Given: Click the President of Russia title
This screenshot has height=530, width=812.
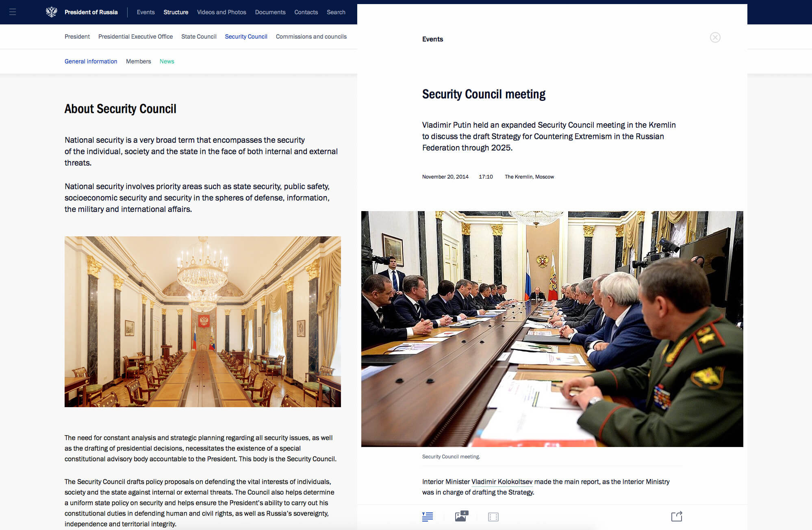Looking at the screenshot, I should pos(91,12).
